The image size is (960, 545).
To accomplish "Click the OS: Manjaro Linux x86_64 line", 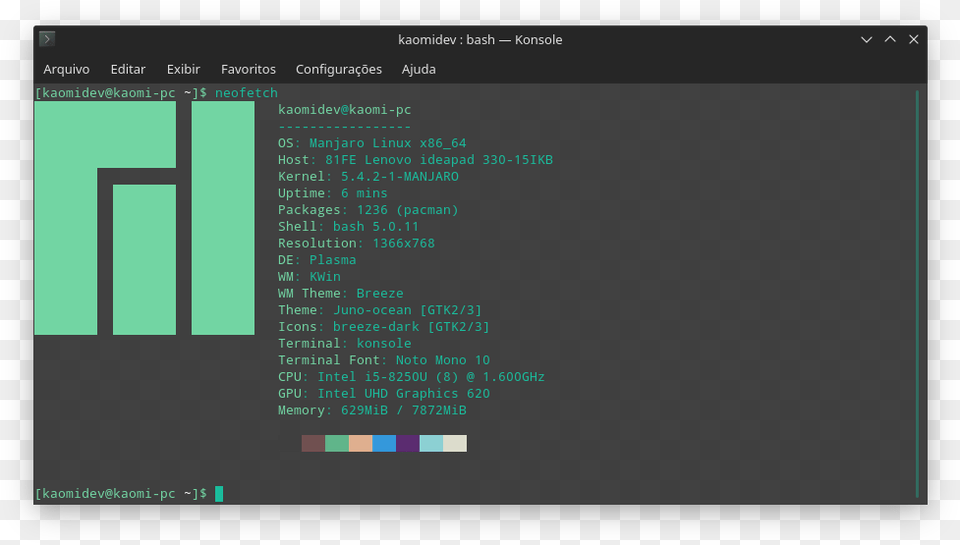I will pos(372,143).
